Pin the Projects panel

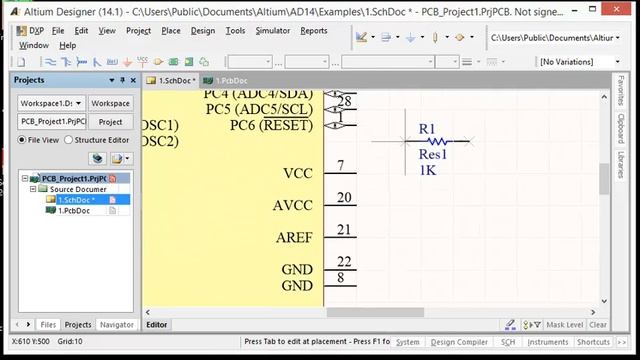tap(122, 80)
